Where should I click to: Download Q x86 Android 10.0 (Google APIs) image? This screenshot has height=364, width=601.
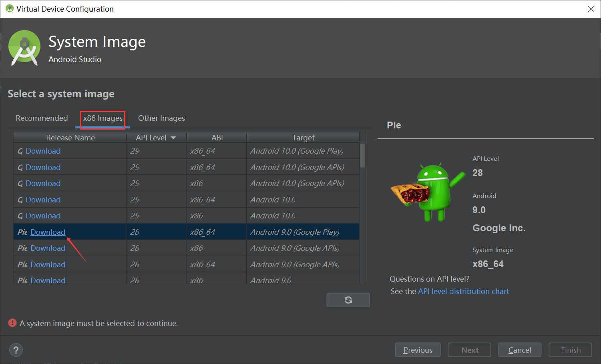[x=43, y=183]
